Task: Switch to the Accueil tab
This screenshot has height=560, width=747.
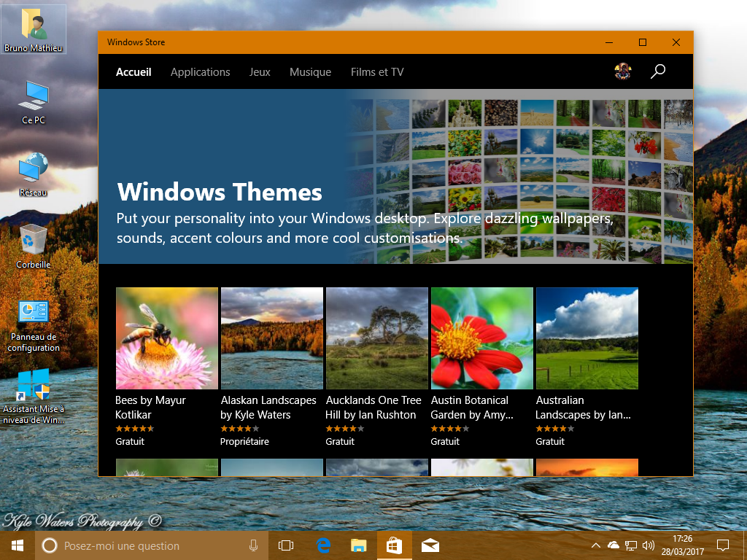Action: 134,72
